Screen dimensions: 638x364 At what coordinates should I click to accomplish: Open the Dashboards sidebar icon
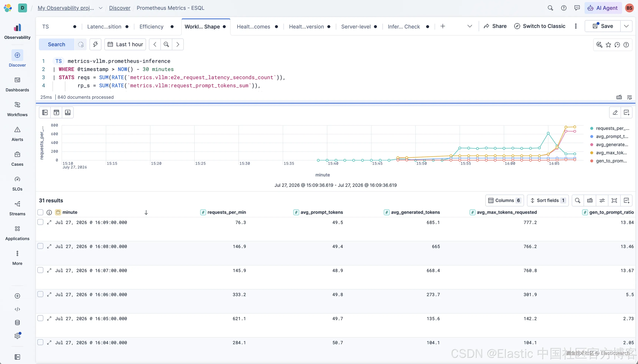click(17, 80)
